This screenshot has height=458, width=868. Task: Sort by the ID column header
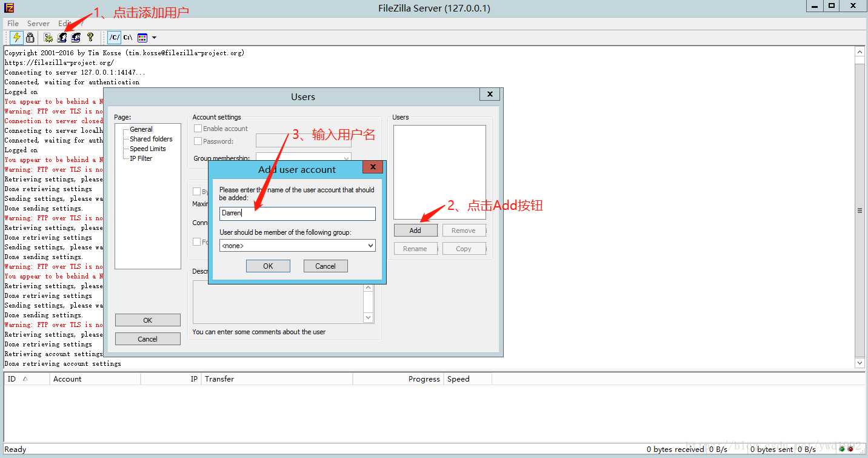point(27,379)
